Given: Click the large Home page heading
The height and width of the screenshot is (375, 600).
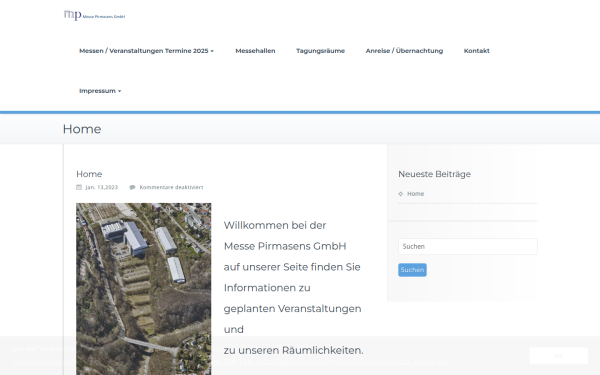Looking at the screenshot, I should [82, 129].
